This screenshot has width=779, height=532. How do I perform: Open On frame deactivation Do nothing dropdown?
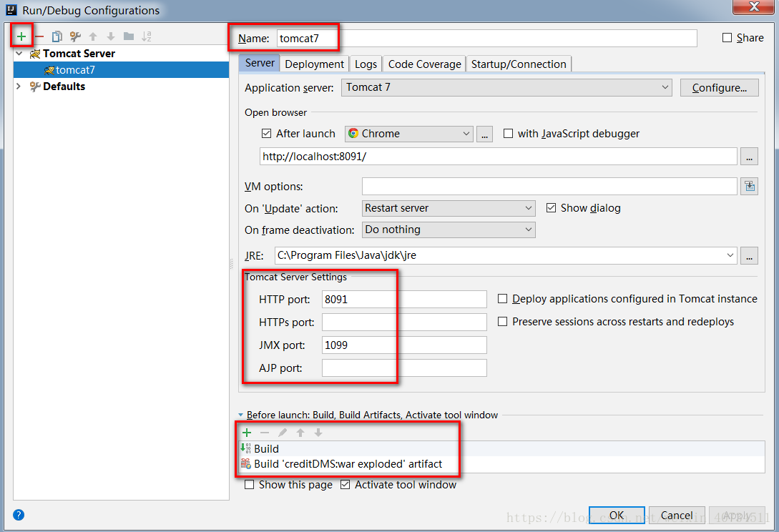[448, 230]
